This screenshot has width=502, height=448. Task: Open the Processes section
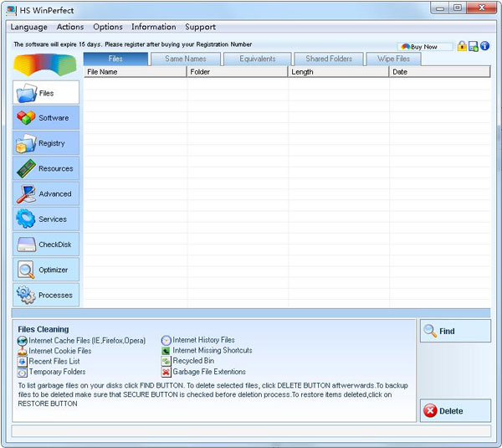(x=46, y=295)
